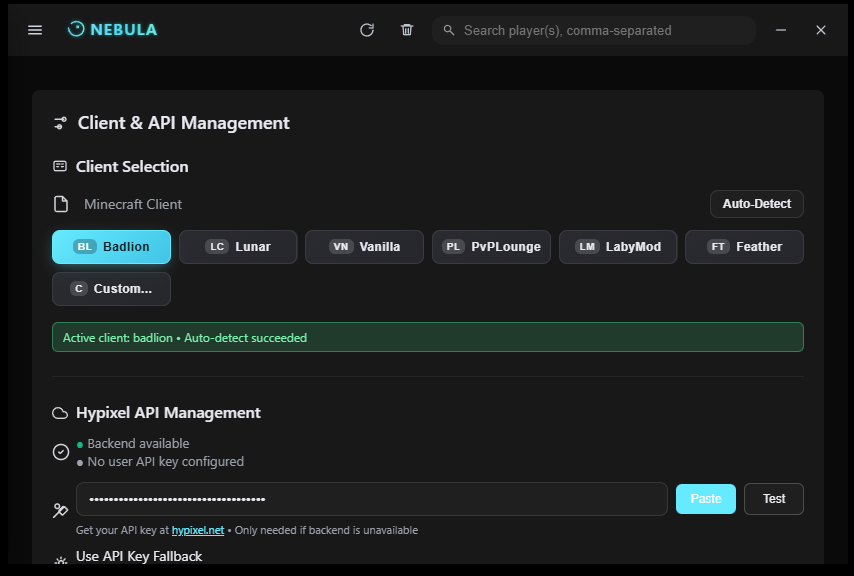
Task: Refresh data using the reload icon
Action: tap(367, 30)
